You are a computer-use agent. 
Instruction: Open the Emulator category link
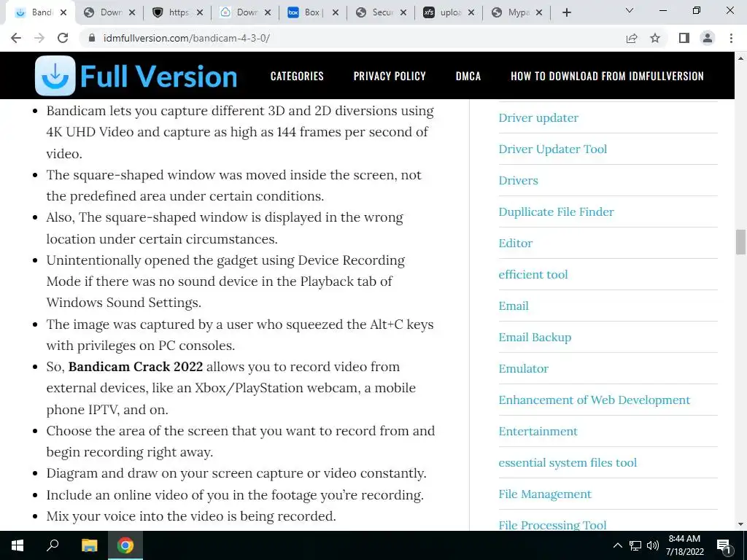(523, 369)
